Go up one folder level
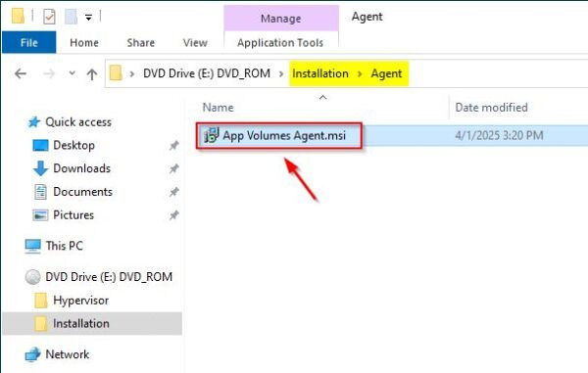This screenshot has height=373, width=588. click(92, 73)
